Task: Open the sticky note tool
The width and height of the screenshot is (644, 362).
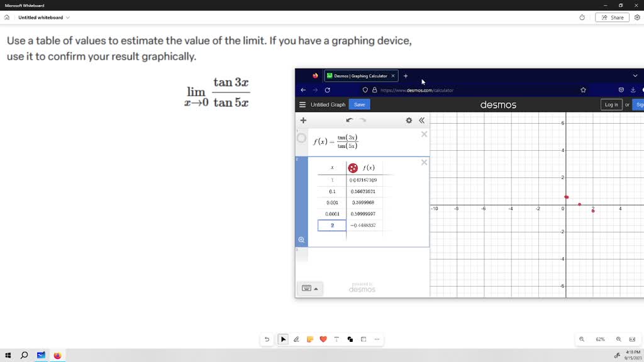Action: (310, 339)
